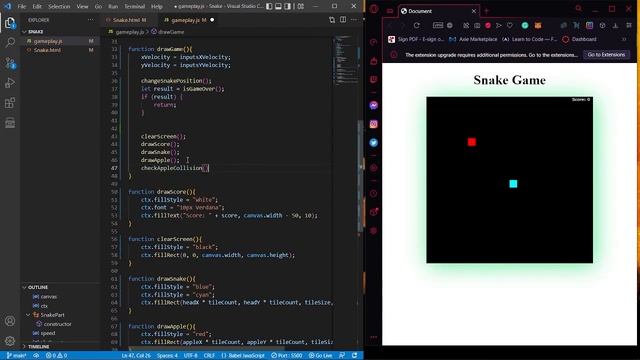Viewport: 640px width, 360px height.
Task: Change Spaces: 4 indentation setting
Action: pos(167,356)
